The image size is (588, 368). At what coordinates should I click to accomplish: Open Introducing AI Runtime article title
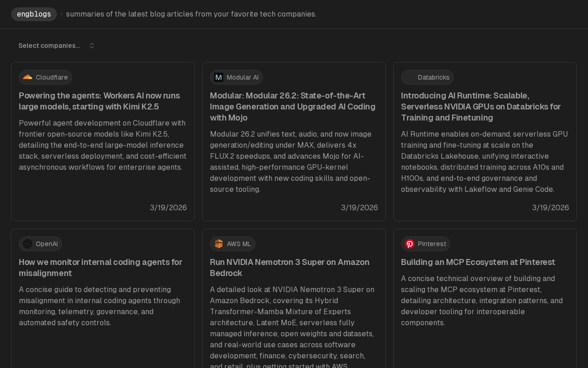pyautogui.click(x=481, y=107)
